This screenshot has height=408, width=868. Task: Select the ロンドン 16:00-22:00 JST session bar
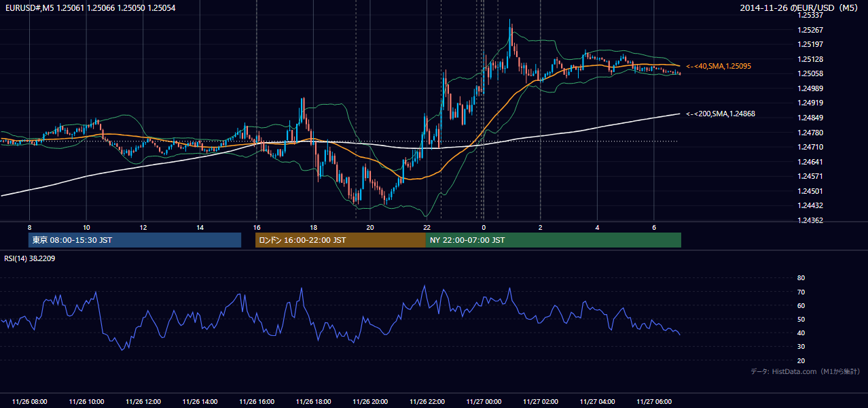click(x=340, y=240)
